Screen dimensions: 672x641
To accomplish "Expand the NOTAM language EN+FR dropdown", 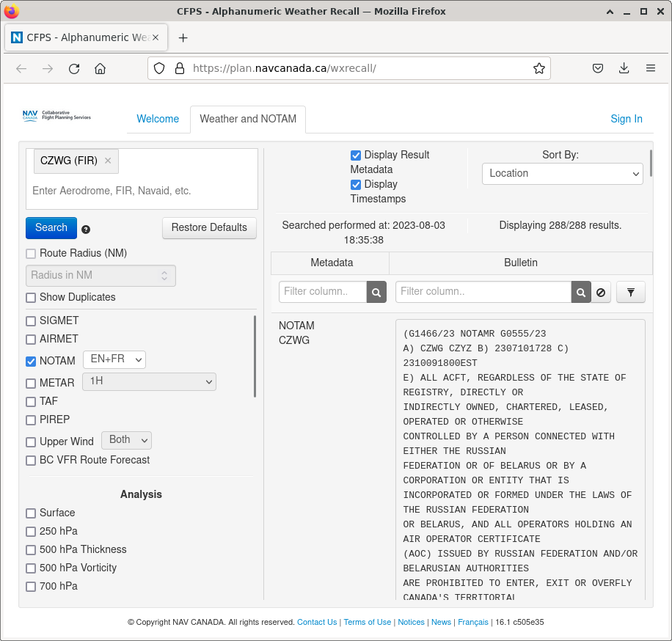I will point(114,359).
